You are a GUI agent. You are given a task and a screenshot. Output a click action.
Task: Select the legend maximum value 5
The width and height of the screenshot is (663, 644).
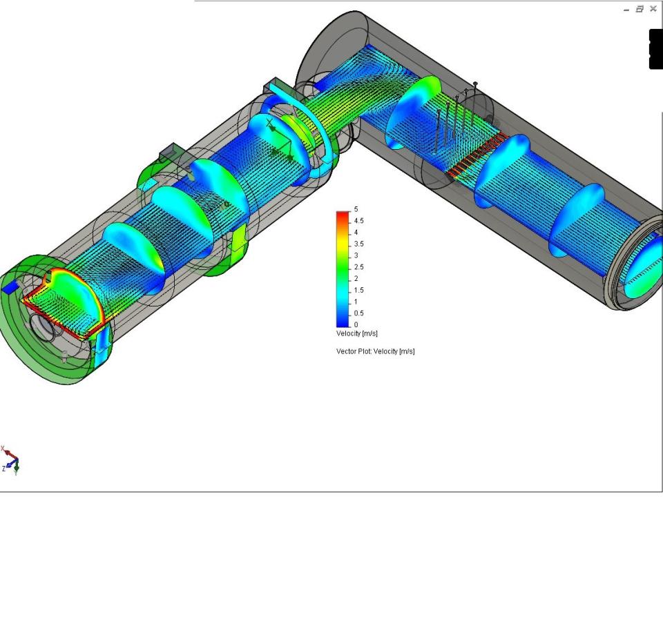[x=356, y=209]
